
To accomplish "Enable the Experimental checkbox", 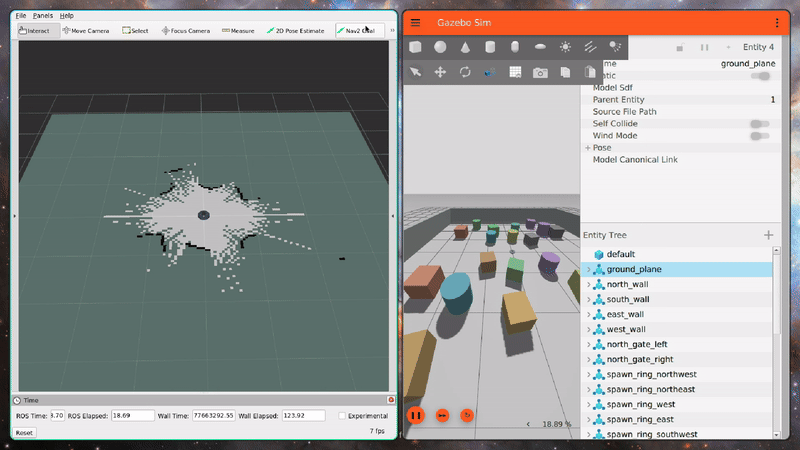I will pyautogui.click(x=342, y=416).
